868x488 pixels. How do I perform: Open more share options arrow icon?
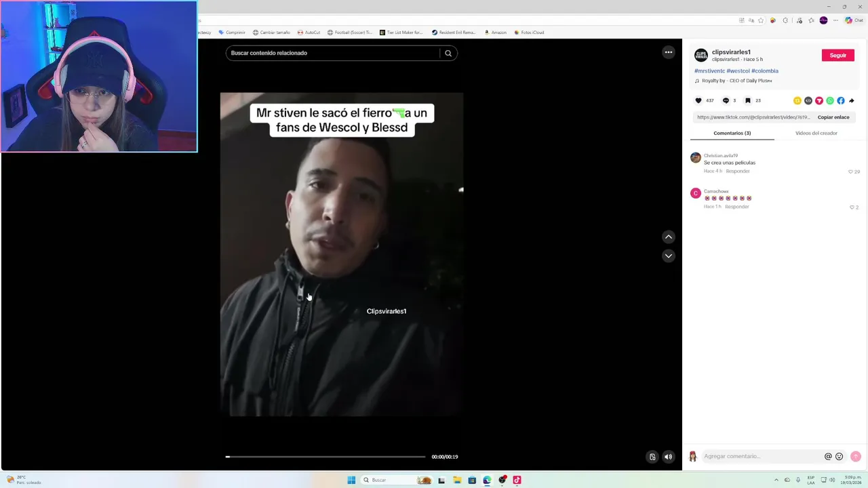852,100
